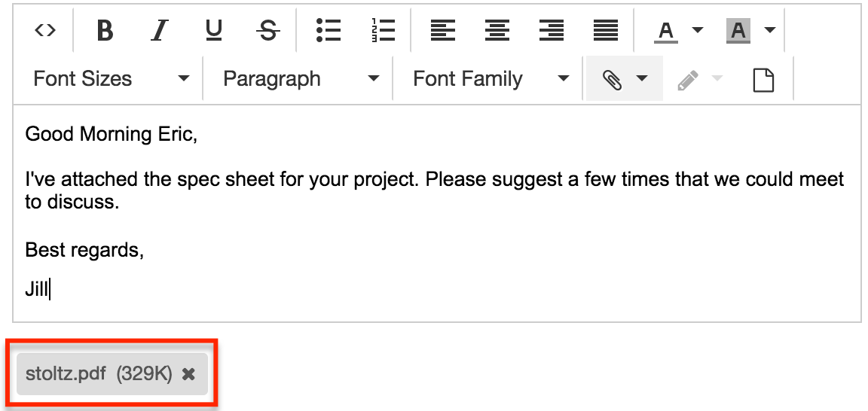The image size is (868, 411).
Task: Toggle italic formatting
Action: point(159,30)
